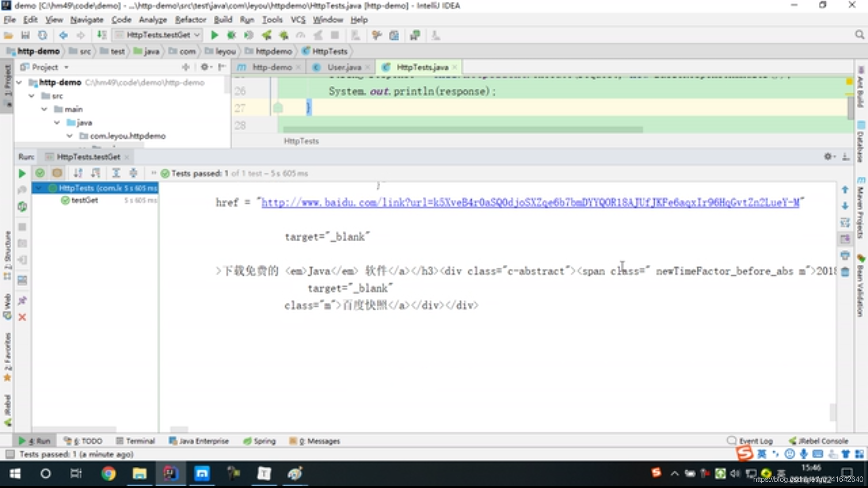This screenshot has height=488, width=868.
Task: Open JRebel Console tool window
Action: pyautogui.click(x=819, y=441)
